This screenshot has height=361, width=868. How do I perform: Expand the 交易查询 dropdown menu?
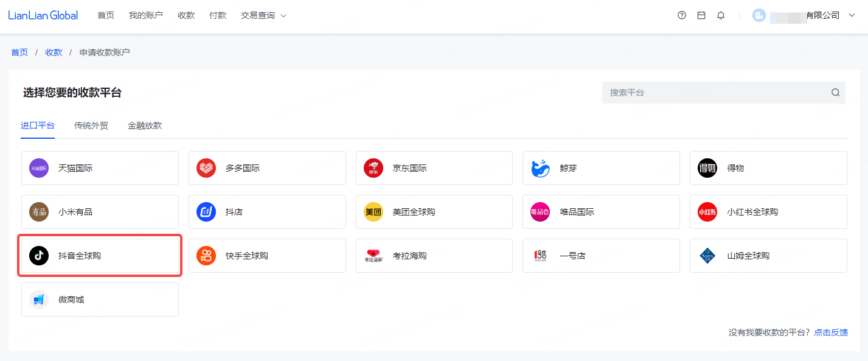coord(263,15)
